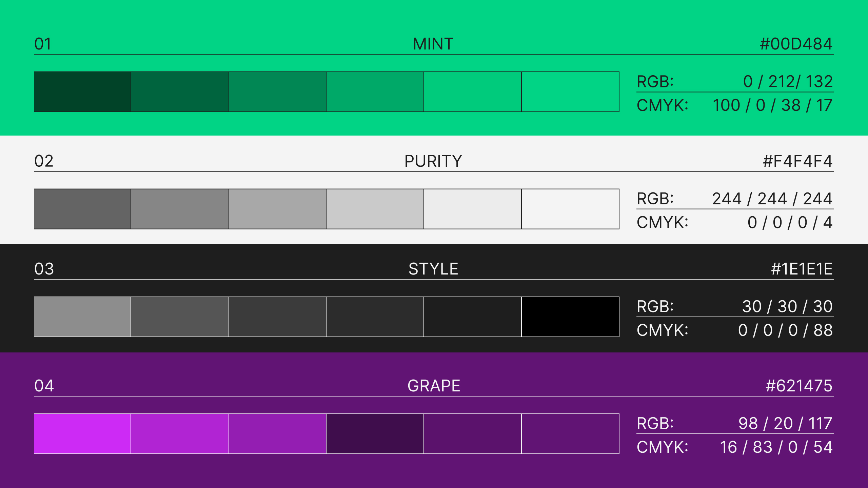Select the lightest swatch in Purity row
The image size is (868, 488).
tap(570, 209)
